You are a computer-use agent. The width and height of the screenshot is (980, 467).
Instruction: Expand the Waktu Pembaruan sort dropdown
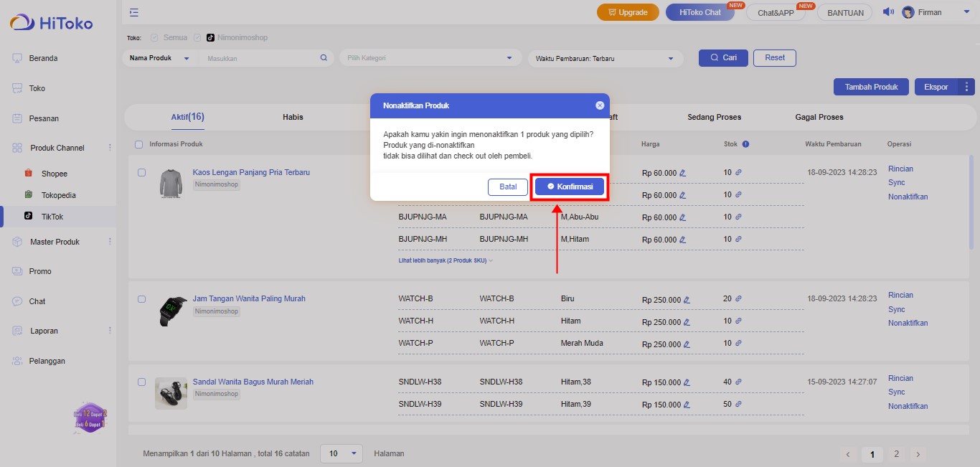(x=605, y=58)
